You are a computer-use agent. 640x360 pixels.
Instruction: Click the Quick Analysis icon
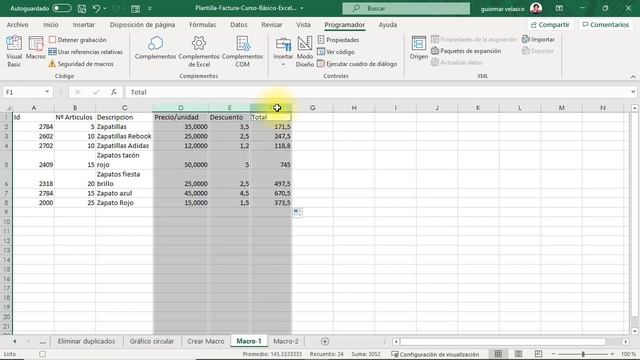(x=298, y=213)
